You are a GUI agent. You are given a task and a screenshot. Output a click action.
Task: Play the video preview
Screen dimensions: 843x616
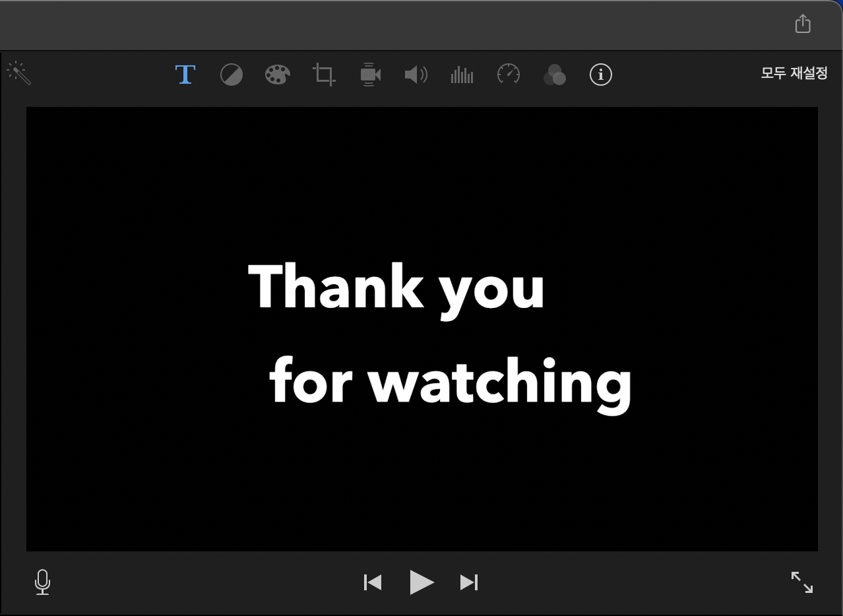(x=421, y=582)
